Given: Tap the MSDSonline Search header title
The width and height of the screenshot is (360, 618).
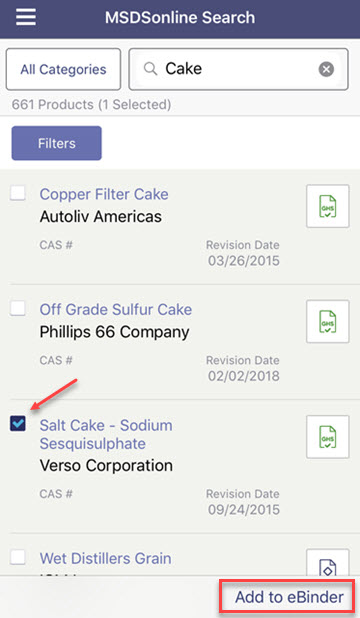Looking at the screenshot, I should pyautogui.click(x=180, y=17).
